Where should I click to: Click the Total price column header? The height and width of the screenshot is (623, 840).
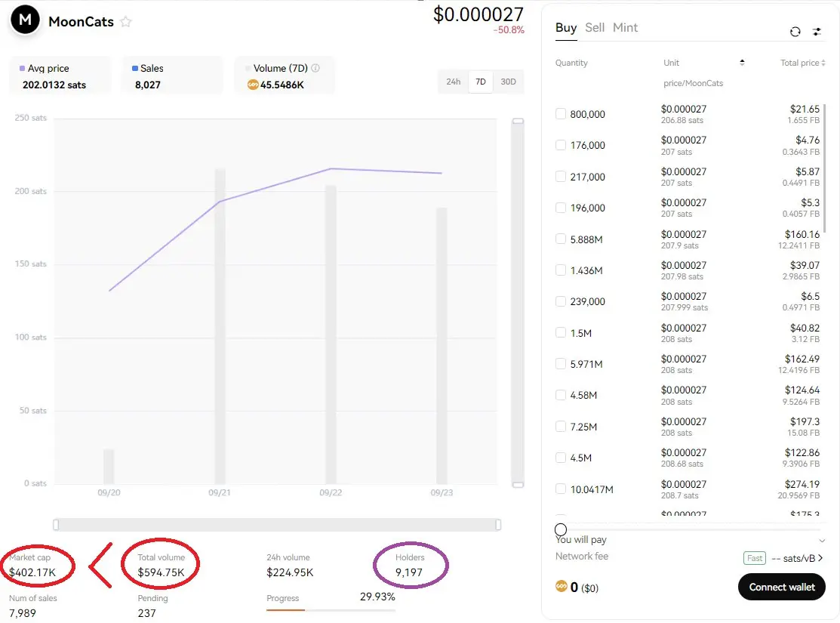click(x=799, y=63)
